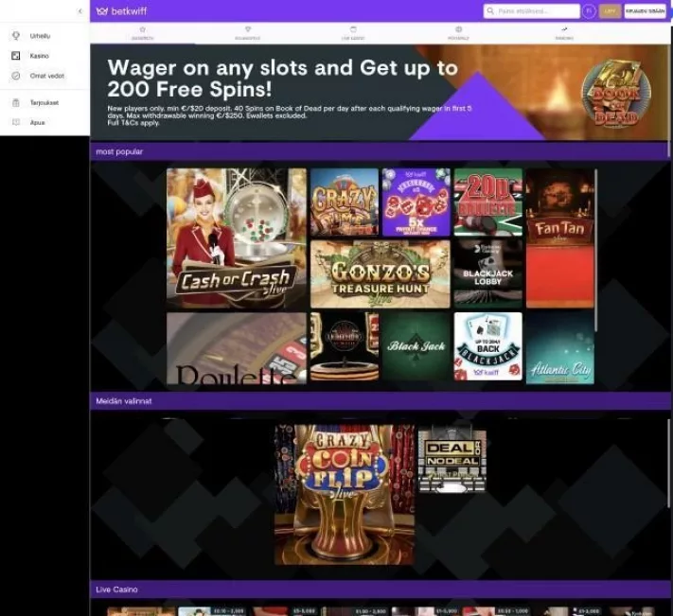Open the 200 Free Spins promo banner
This screenshot has width=673, height=616.
pos(379,92)
